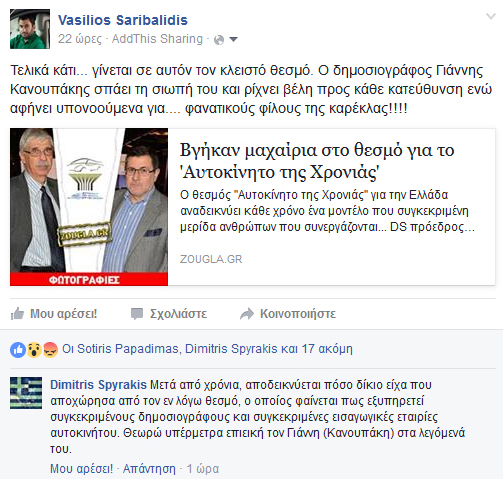503x479 pixels.
Task: Click the wow reaction emoji icon
Action: (34, 350)
